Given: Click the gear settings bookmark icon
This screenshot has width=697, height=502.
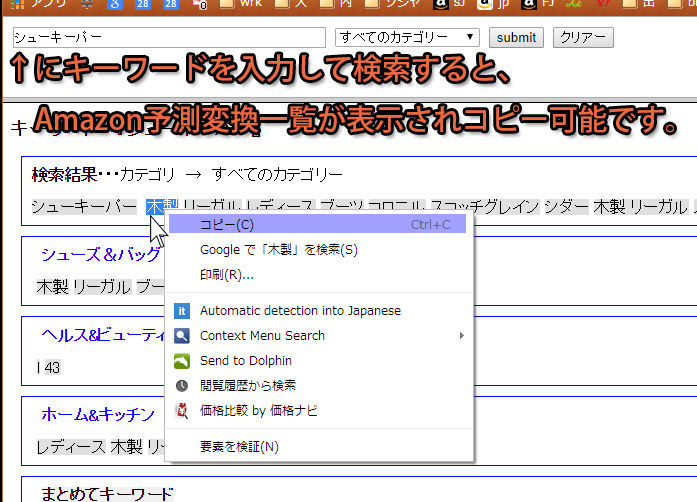Looking at the screenshot, I should (87, 4).
